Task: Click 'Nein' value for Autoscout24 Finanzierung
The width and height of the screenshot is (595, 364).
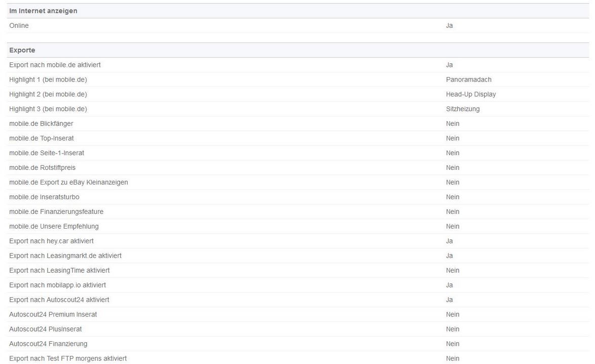Action: [x=453, y=344]
